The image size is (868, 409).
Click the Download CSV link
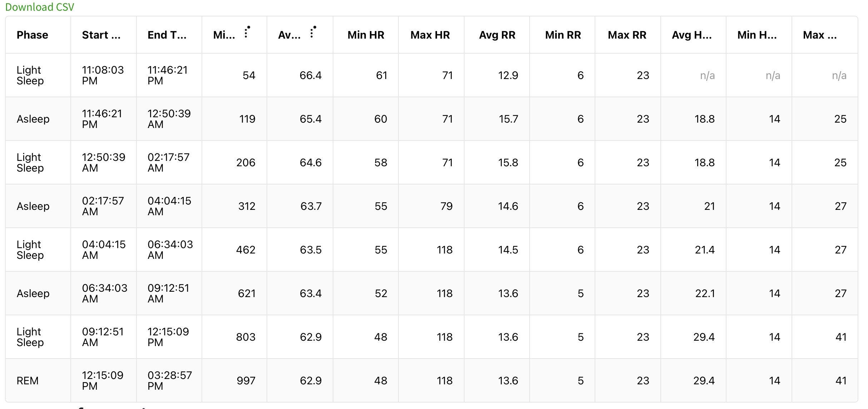40,7
